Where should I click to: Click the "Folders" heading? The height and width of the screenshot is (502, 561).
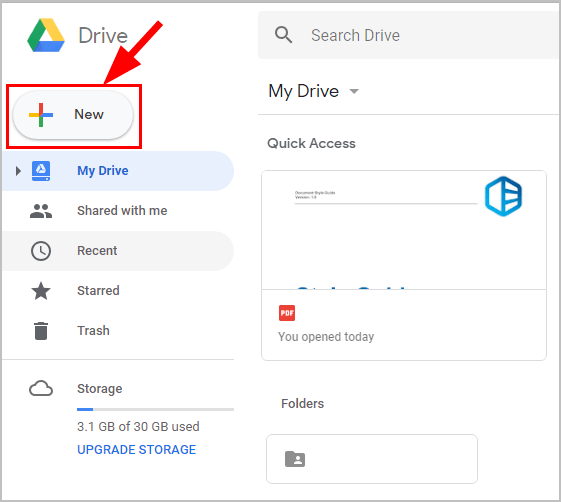click(x=302, y=404)
